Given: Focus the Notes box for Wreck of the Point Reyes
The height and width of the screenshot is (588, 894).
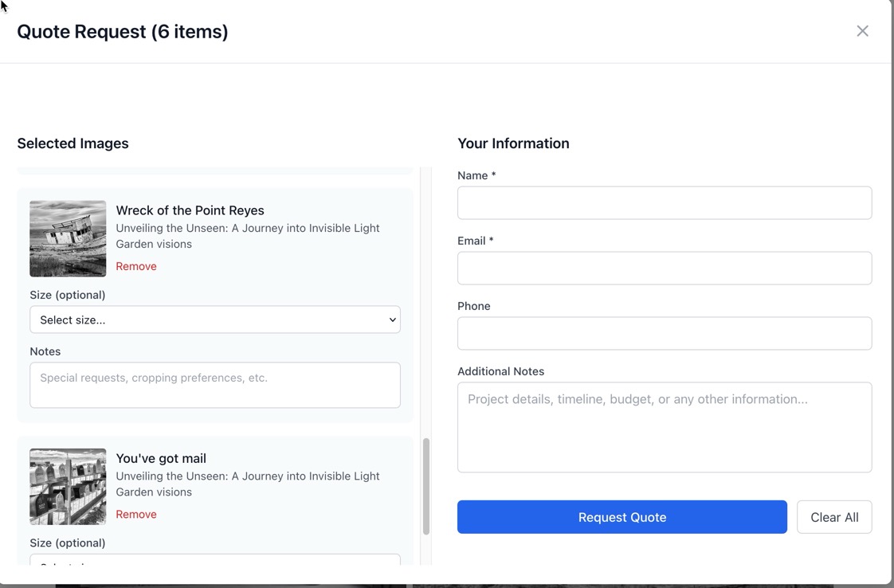Looking at the screenshot, I should click(215, 385).
